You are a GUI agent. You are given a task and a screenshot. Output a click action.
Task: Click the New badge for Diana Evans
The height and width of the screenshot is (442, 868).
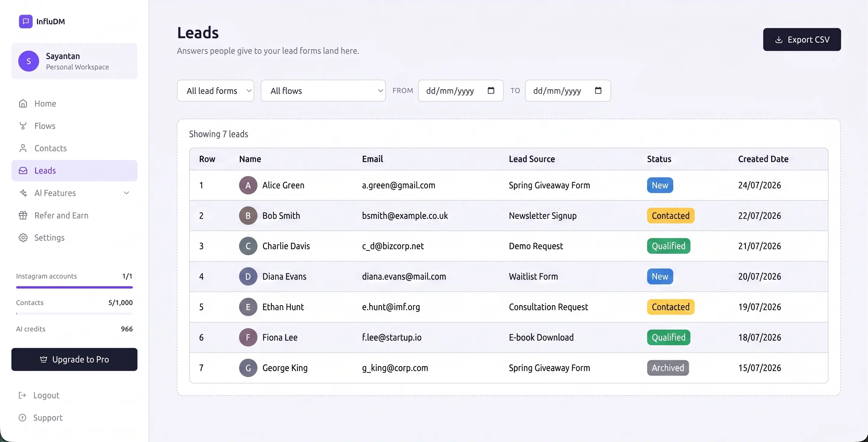click(660, 276)
